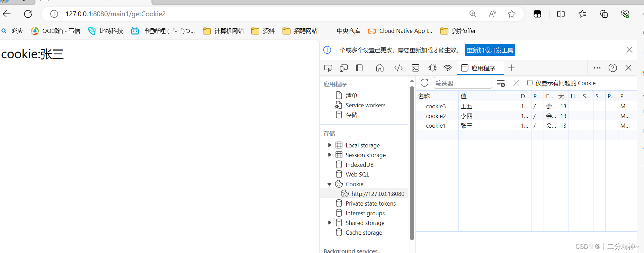Viewport: 644px width, 253px height.
Task: Open 比特科技 bookmark
Action: (x=106, y=31)
